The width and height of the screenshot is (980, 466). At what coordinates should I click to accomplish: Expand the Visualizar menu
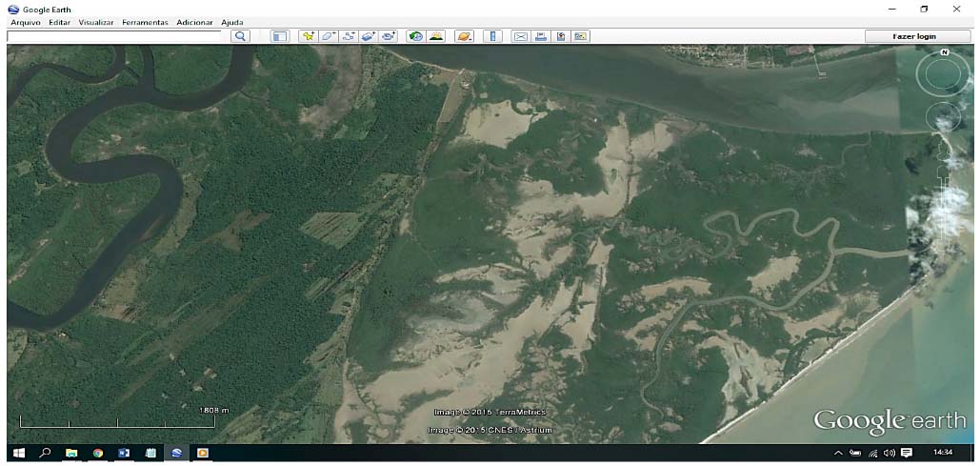(x=96, y=22)
